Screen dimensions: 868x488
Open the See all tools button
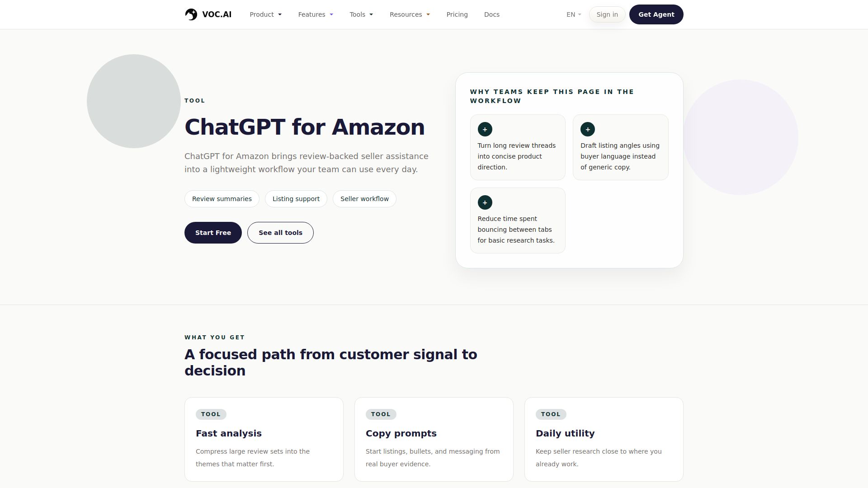pos(280,233)
